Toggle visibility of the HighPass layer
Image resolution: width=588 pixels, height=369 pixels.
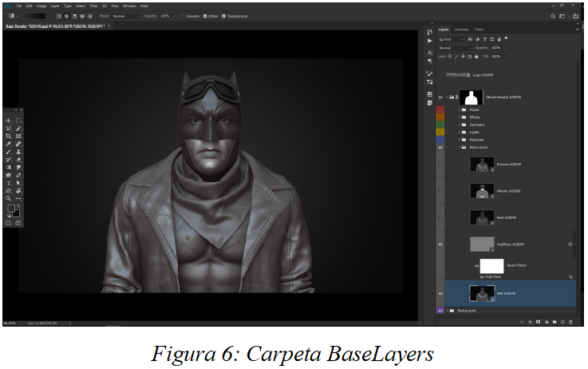(440, 244)
